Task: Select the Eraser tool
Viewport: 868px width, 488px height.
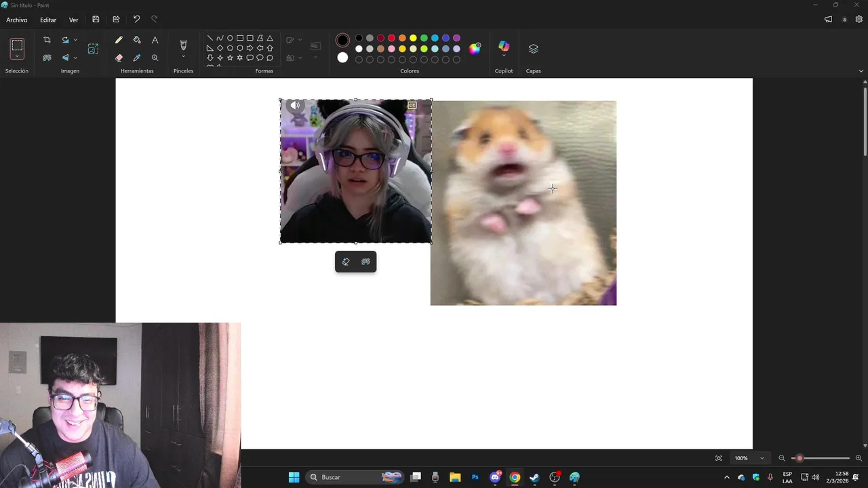Action: [x=119, y=58]
